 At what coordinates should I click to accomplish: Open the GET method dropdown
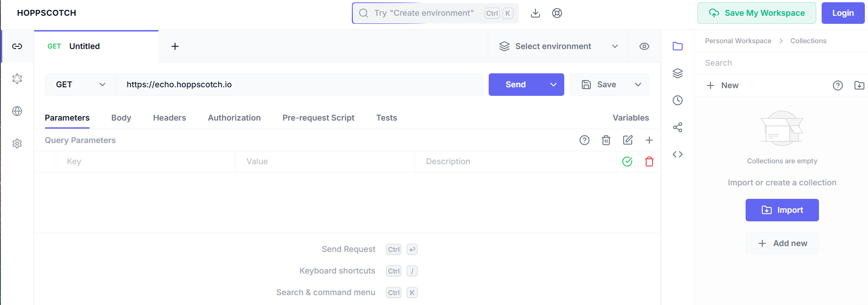pyautogui.click(x=81, y=85)
